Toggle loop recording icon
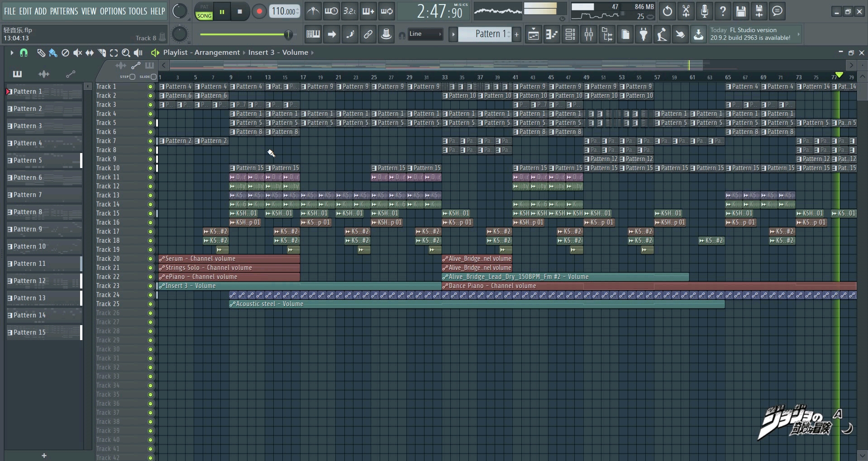868x461 pixels. (x=387, y=11)
